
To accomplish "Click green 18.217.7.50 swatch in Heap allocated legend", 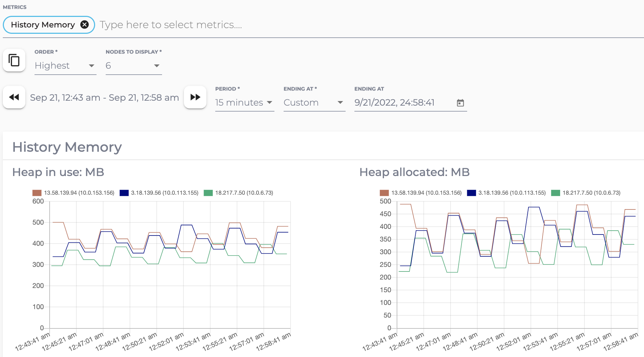I will coord(556,193).
